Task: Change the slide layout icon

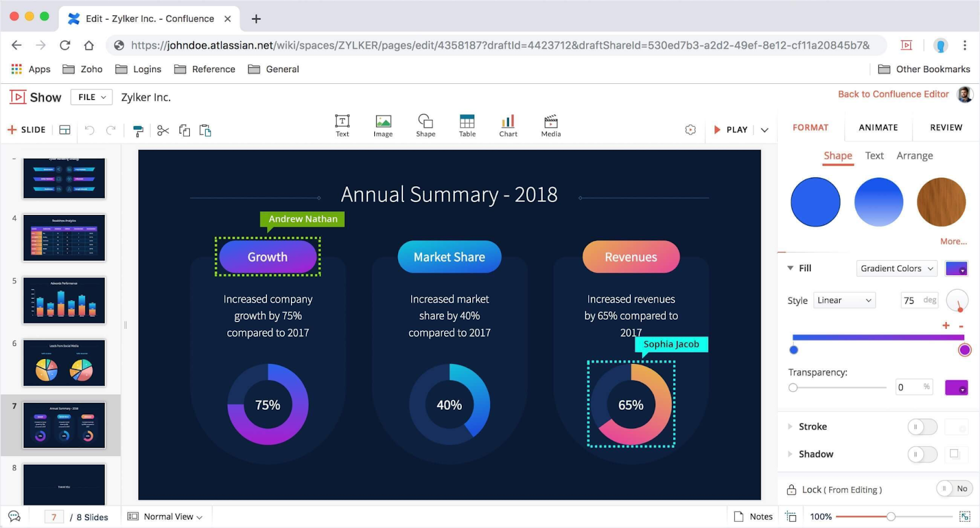Action: click(x=65, y=130)
